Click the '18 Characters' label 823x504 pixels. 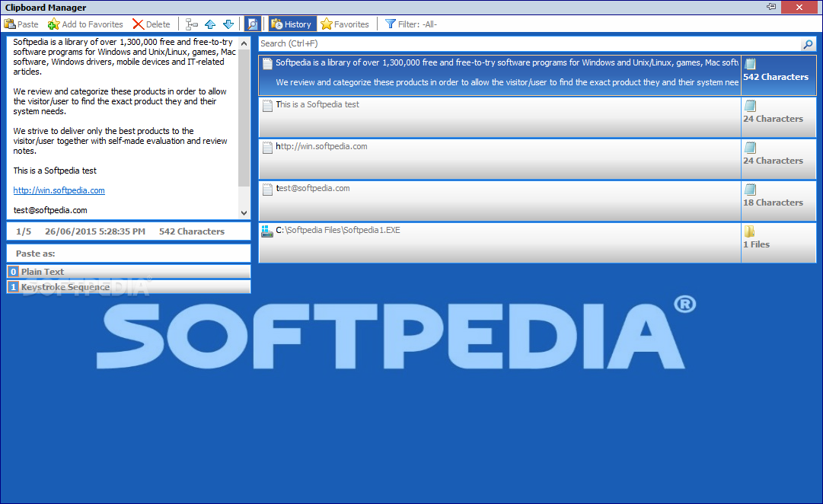(774, 202)
